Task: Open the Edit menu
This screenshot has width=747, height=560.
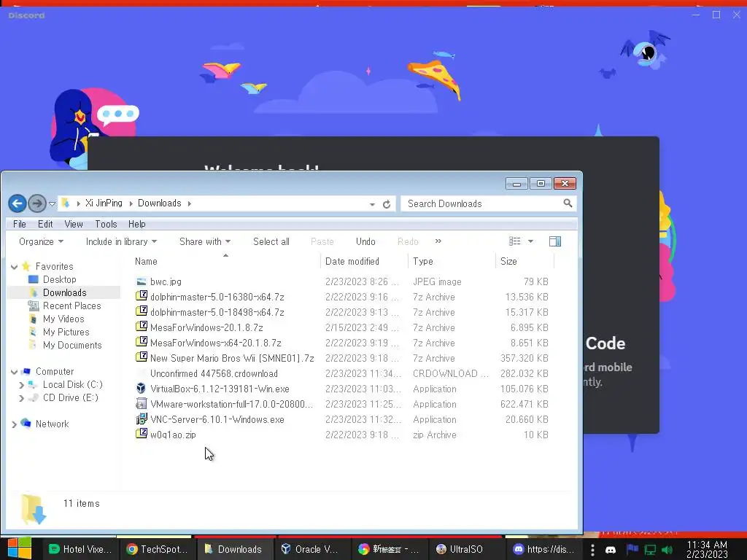Action: (45, 224)
